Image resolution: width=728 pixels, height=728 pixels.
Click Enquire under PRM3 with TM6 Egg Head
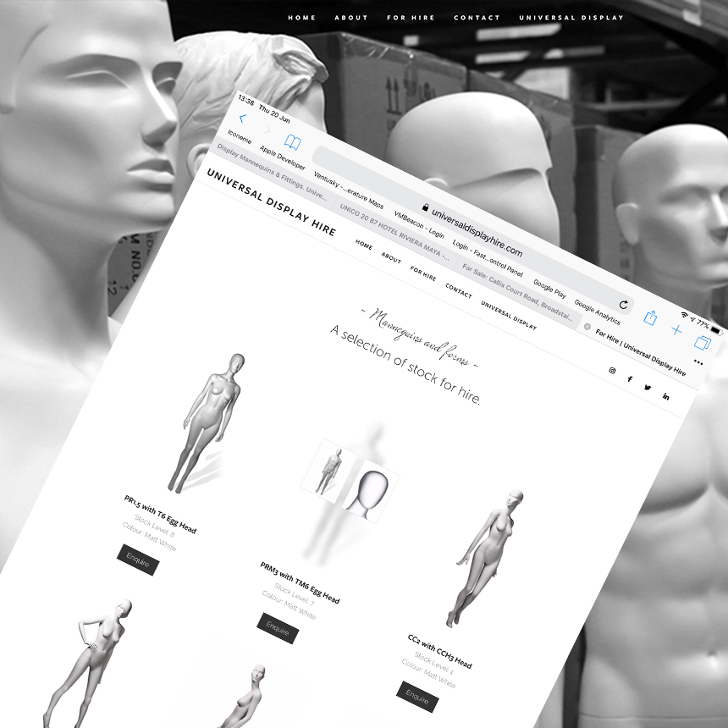pyautogui.click(x=278, y=629)
